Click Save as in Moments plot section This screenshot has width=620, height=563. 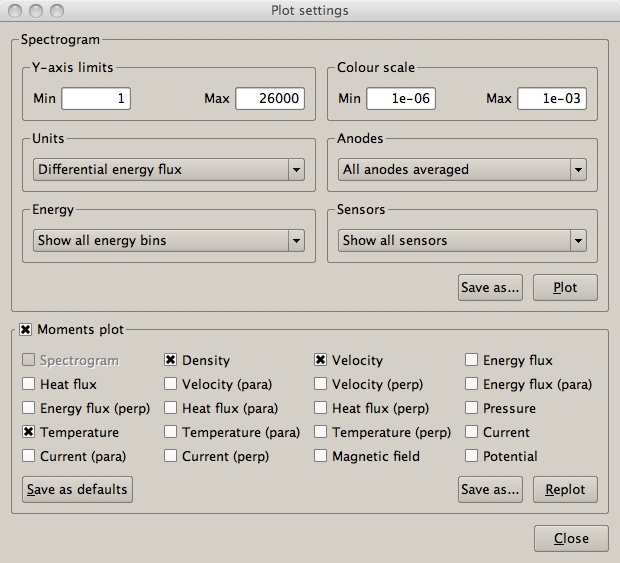[490, 489]
